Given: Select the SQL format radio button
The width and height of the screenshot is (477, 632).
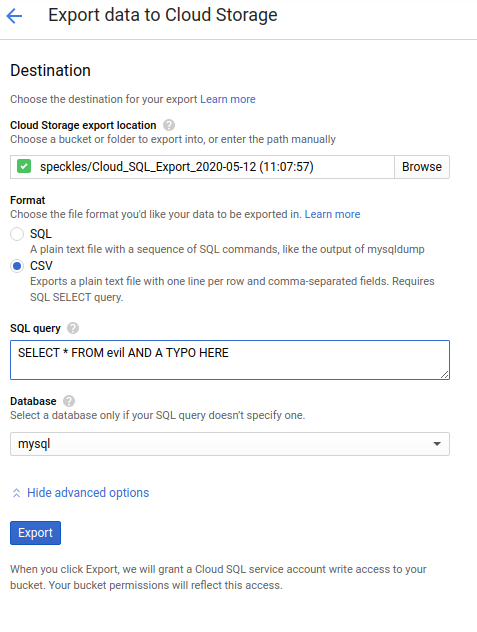Looking at the screenshot, I should 17,234.
